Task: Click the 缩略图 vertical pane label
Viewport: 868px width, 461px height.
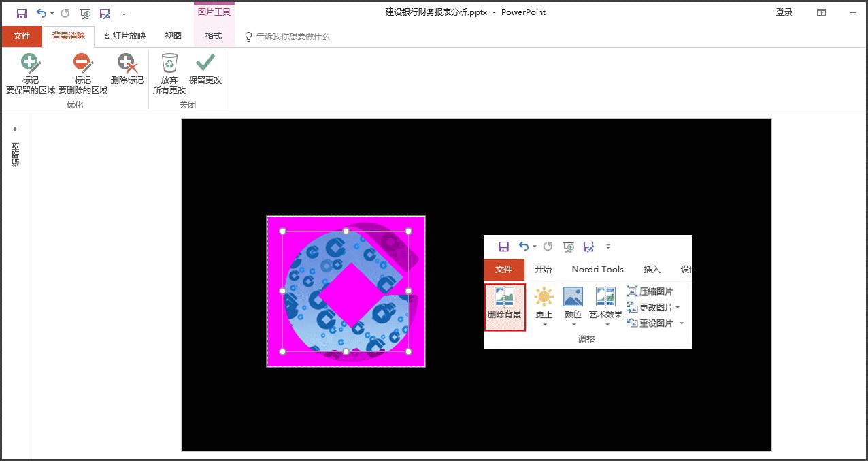Action: click(15, 155)
